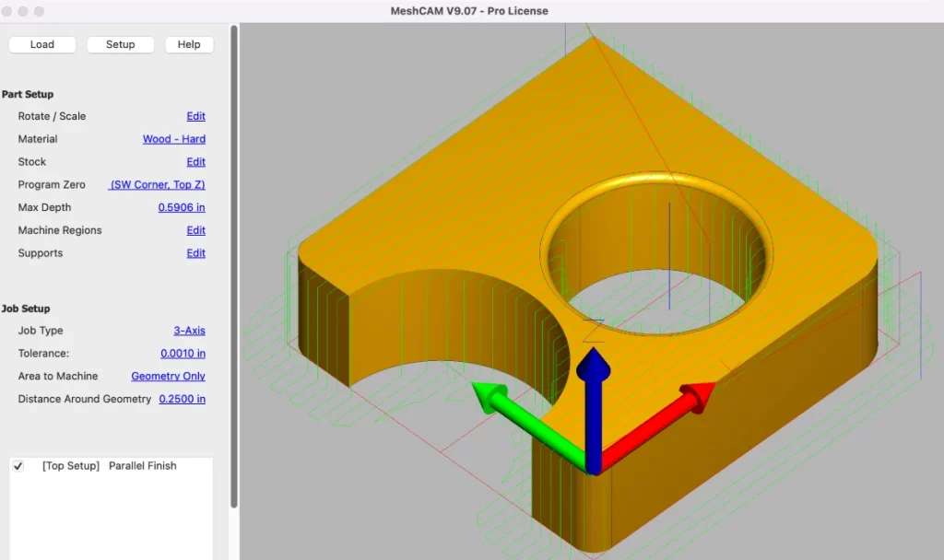The width and height of the screenshot is (944, 560).
Task: Open MeshCAM Help
Action: [x=189, y=44]
